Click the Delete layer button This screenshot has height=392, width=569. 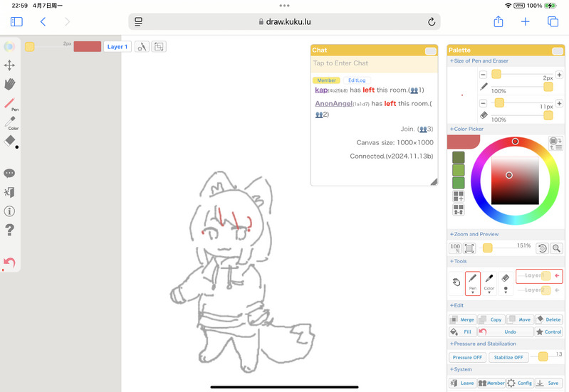point(548,319)
